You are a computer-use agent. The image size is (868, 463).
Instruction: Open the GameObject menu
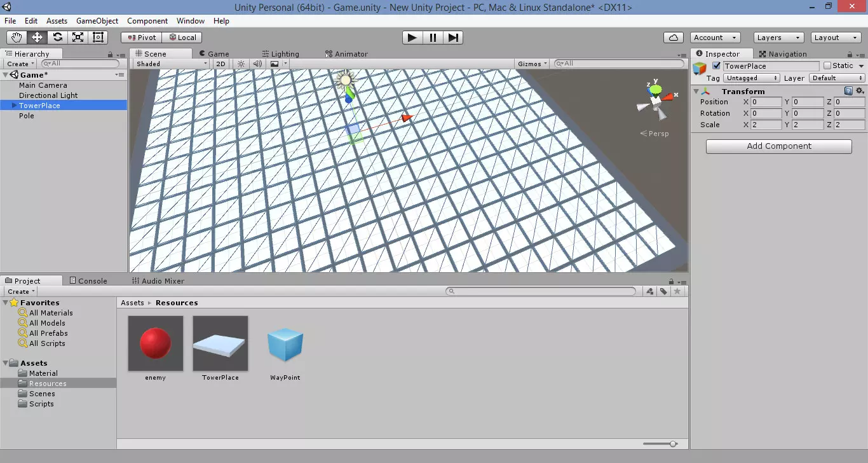coord(97,21)
